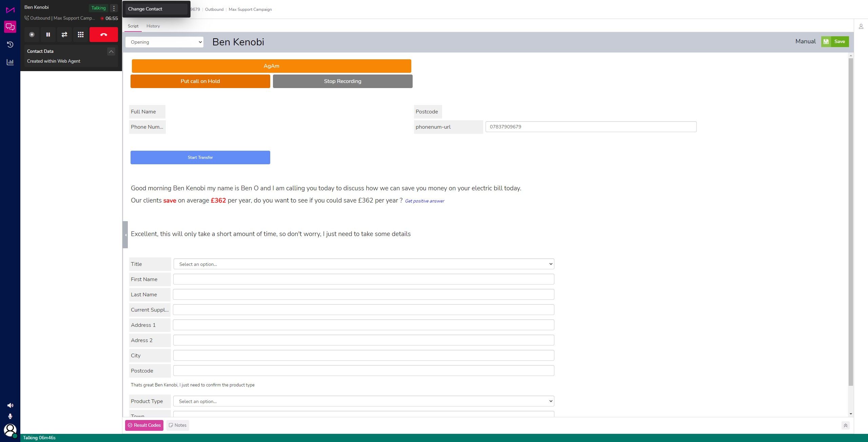Image resolution: width=868 pixels, height=442 pixels.
Task: Collapse the Contact Data panel
Action: [x=111, y=51]
